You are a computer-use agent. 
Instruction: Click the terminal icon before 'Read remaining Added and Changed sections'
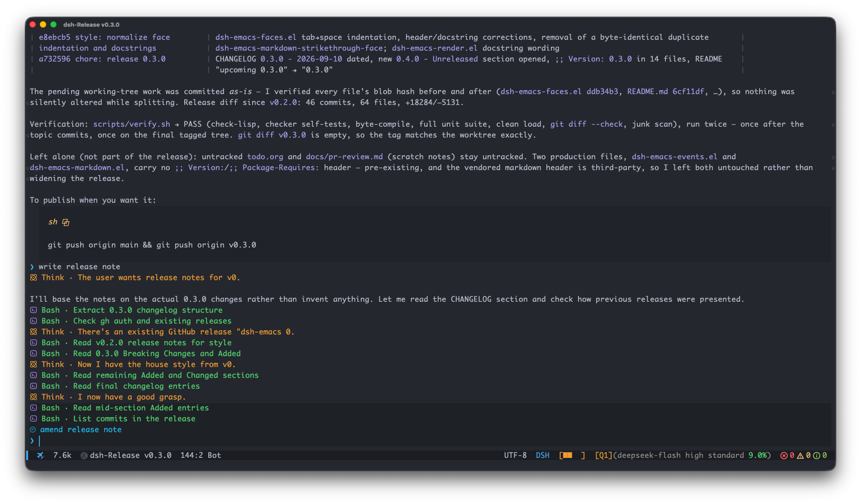[33, 375]
